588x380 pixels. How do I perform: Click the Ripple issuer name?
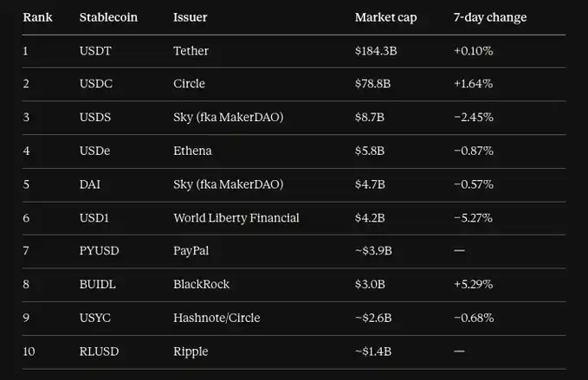(x=191, y=351)
